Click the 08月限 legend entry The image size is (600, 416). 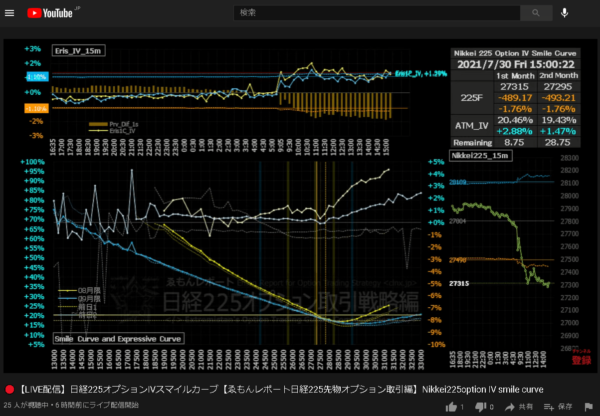79,291
